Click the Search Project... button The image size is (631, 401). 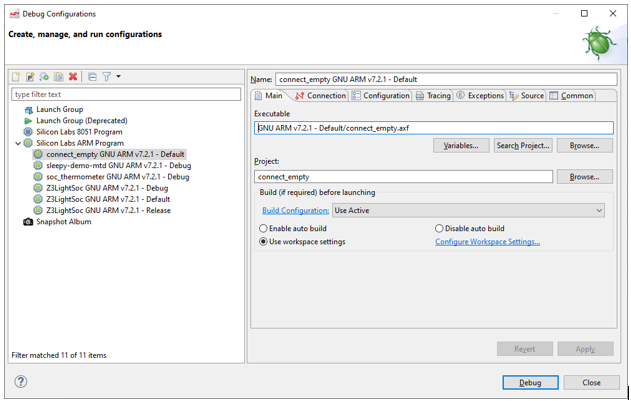523,146
